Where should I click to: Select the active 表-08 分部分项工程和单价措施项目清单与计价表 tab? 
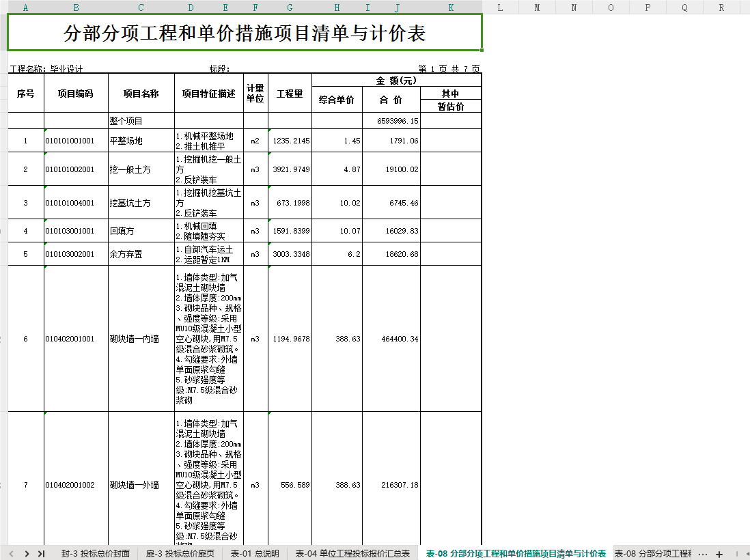(516, 554)
